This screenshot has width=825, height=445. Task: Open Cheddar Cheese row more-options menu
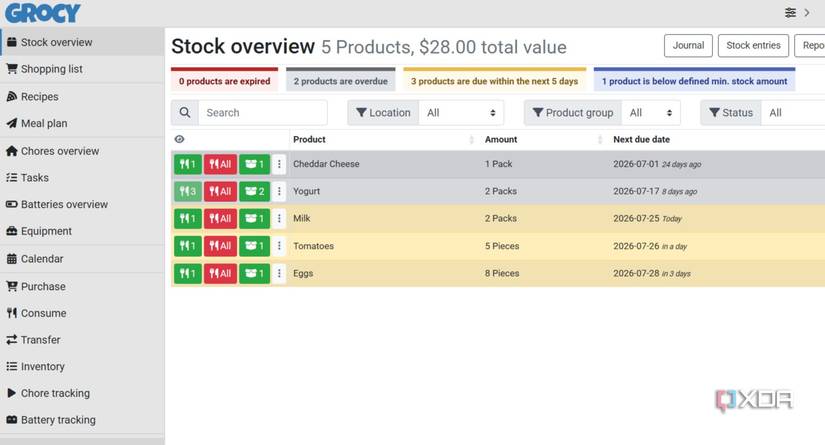click(279, 164)
